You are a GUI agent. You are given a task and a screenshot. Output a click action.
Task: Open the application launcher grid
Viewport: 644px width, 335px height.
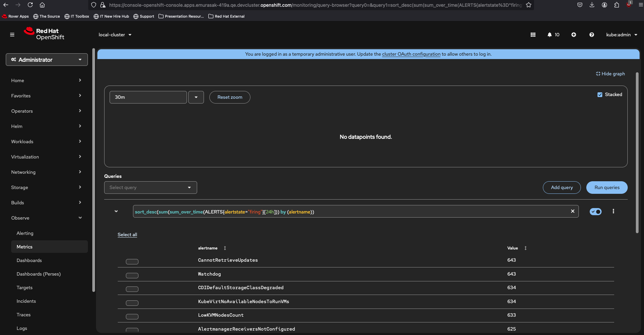pyautogui.click(x=533, y=35)
